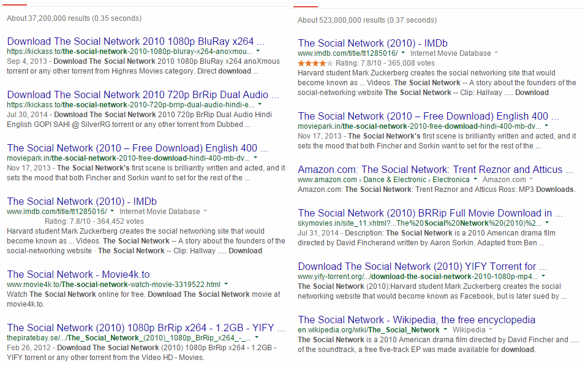
Task: Expand arrow after right imdb.com URL
Action: point(403,53)
